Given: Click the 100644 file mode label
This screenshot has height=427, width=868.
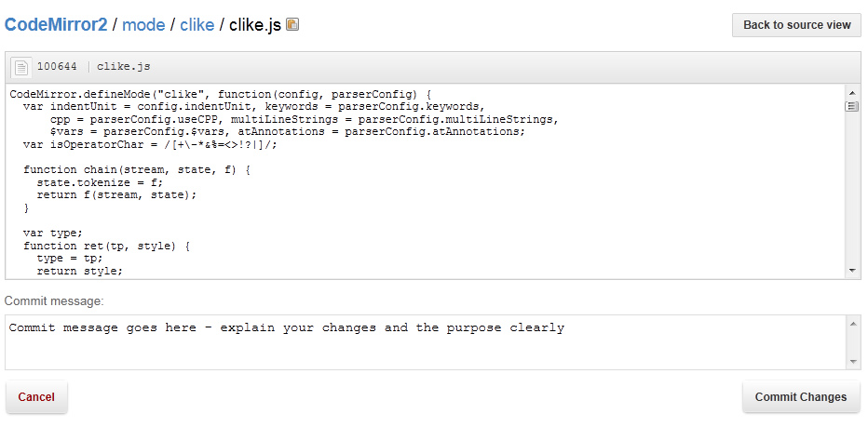Looking at the screenshot, I should (x=57, y=67).
